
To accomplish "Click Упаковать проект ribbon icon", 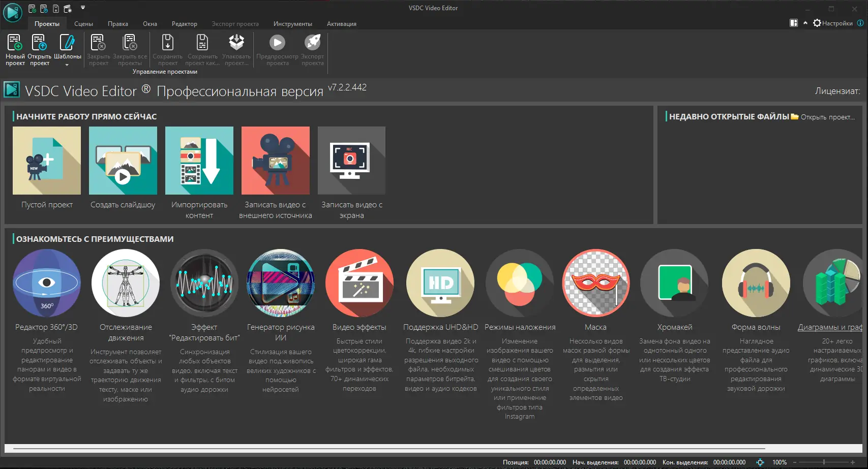I will [x=236, y=42].
